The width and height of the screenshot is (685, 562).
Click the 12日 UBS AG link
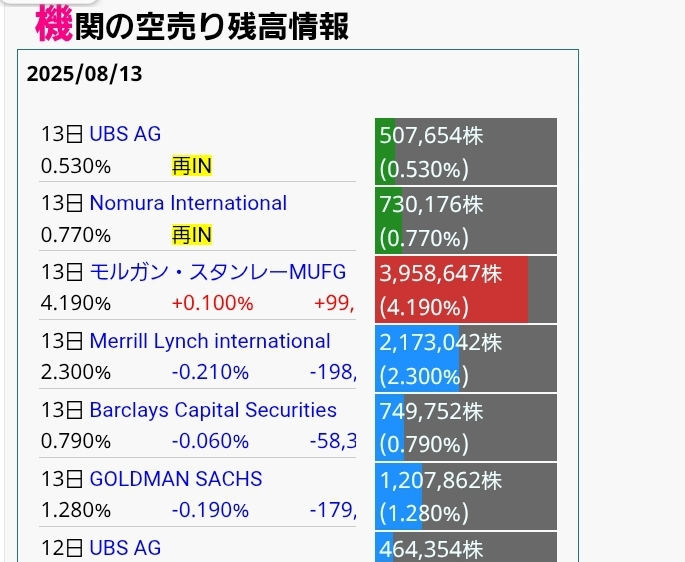[x=125, y=548]
